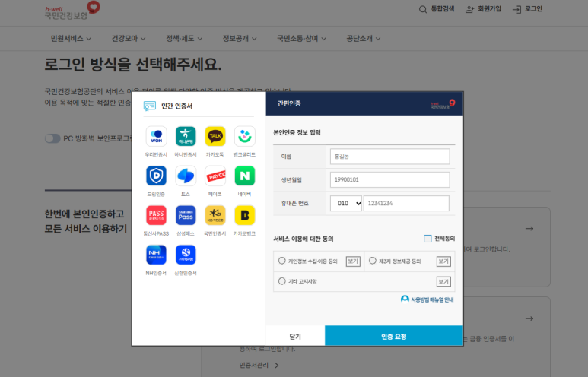
Task: Choose the Samsung Pass icon
Action: 186,215
